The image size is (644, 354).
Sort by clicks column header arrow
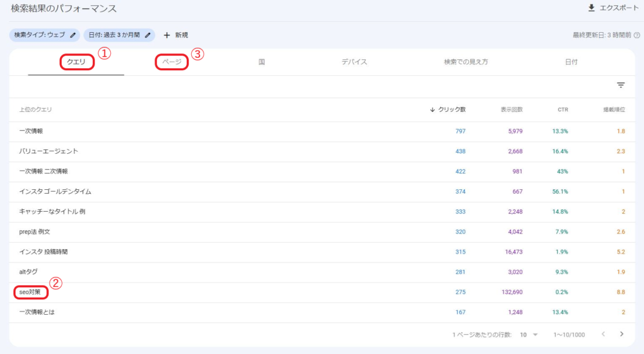coord(432,109)
